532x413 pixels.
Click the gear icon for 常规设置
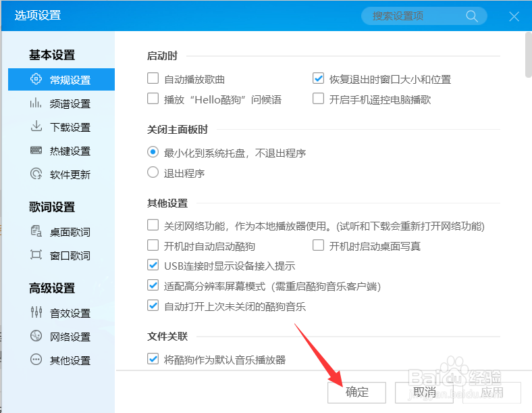[x=36, y=79]
